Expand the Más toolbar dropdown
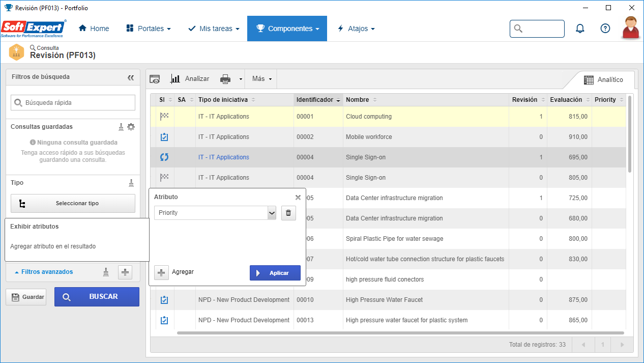 [x=262, y=79]
